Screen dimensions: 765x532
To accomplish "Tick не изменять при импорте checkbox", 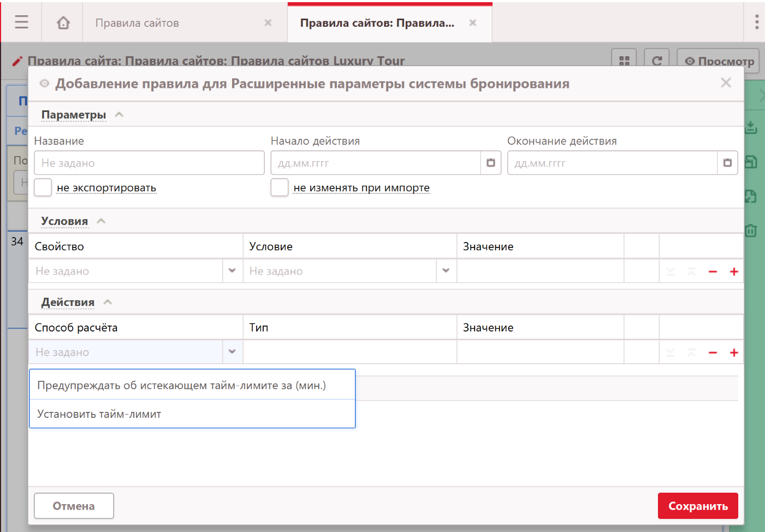I will pyautogui.click(x=280, y=187).
